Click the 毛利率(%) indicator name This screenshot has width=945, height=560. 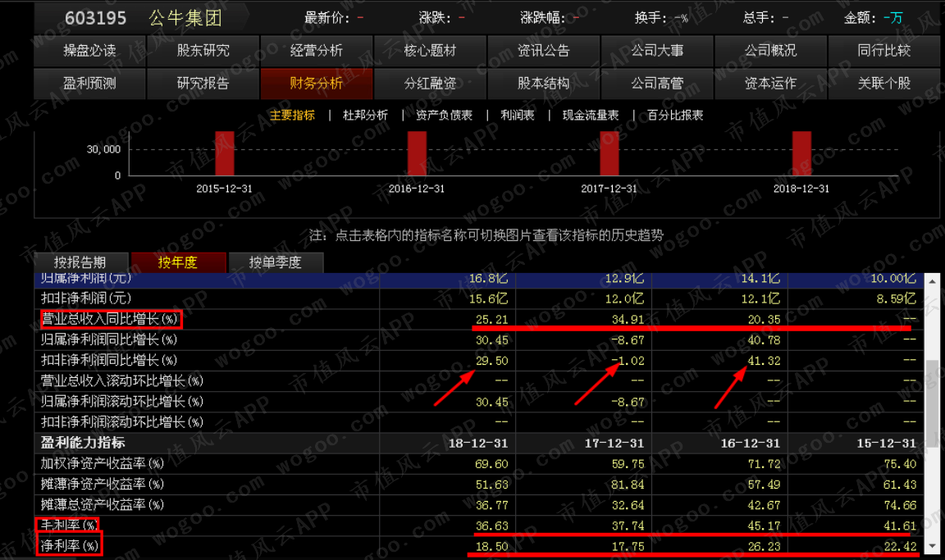[69, 525]
